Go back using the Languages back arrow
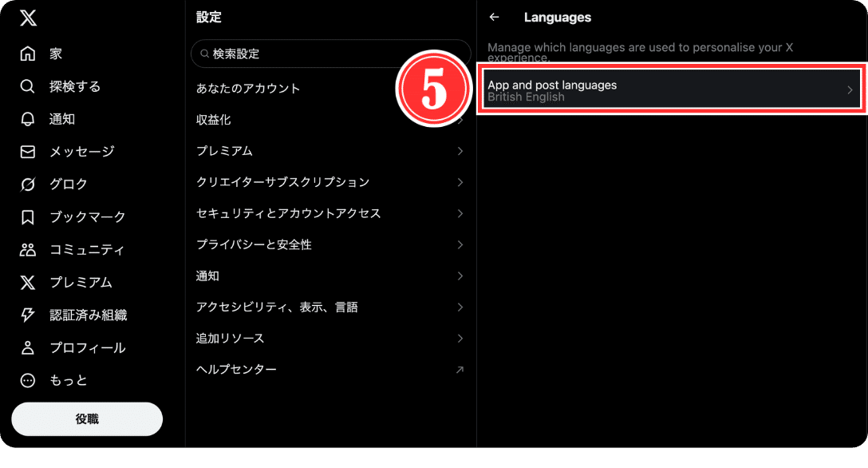Screen dimensions: 868x468 (x=495, y=17)
